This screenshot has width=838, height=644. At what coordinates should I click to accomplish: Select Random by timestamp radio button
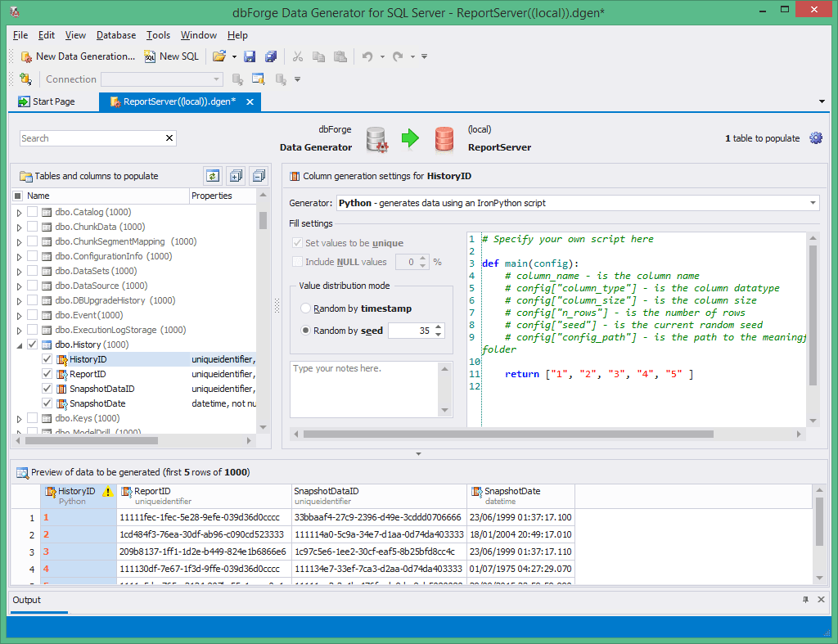pos(306,308)
